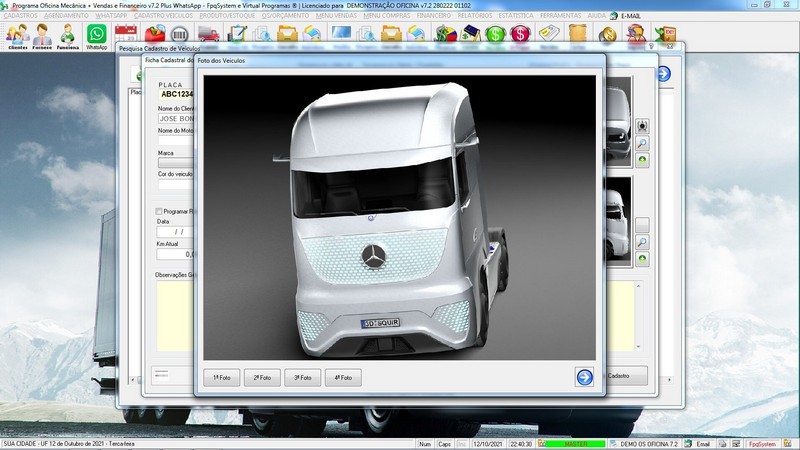The image size is (800, 450).
Task: Click the camera icon beside top thumbnail
Action: (643, 126)
